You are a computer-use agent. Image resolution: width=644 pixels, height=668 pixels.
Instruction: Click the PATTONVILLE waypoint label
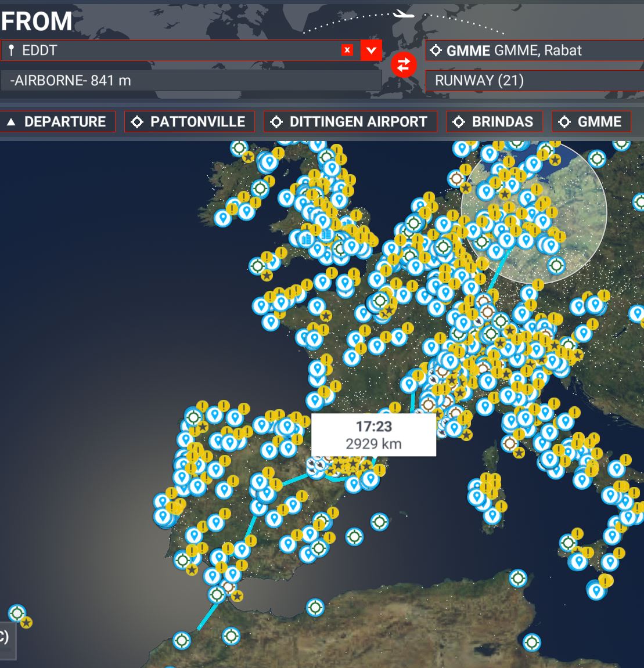[x=197, y=122]
